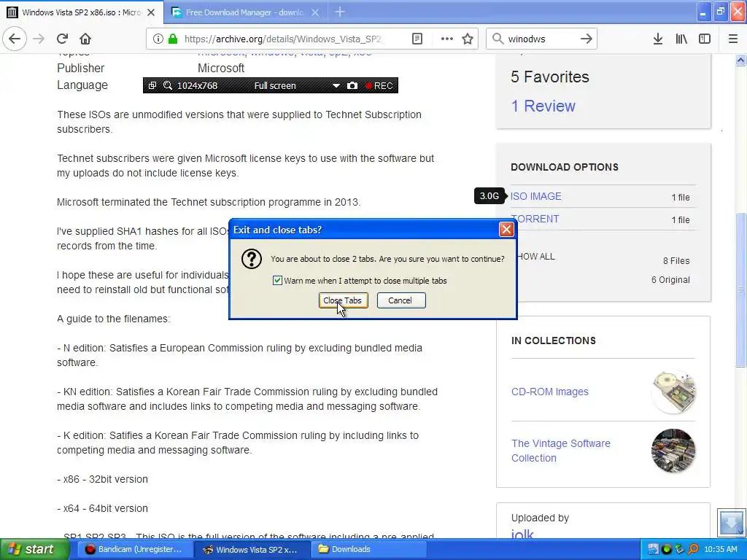The image size is (747, 560).
Task: Click the Bandicam 1024x768 resolution label
Action: coord(197,86)
